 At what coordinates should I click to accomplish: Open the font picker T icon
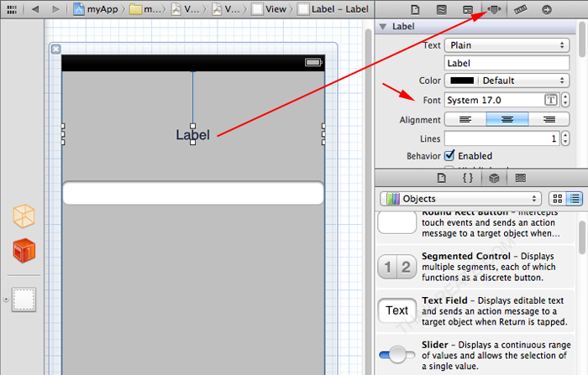pyautogui.click(x=550, y=100)
